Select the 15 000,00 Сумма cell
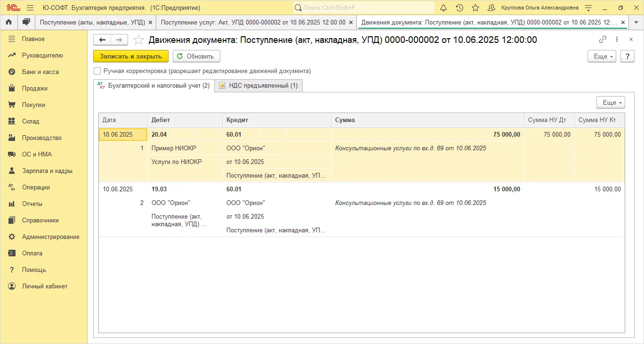This screenshot has width=644, height=344. tap(427, 189)
